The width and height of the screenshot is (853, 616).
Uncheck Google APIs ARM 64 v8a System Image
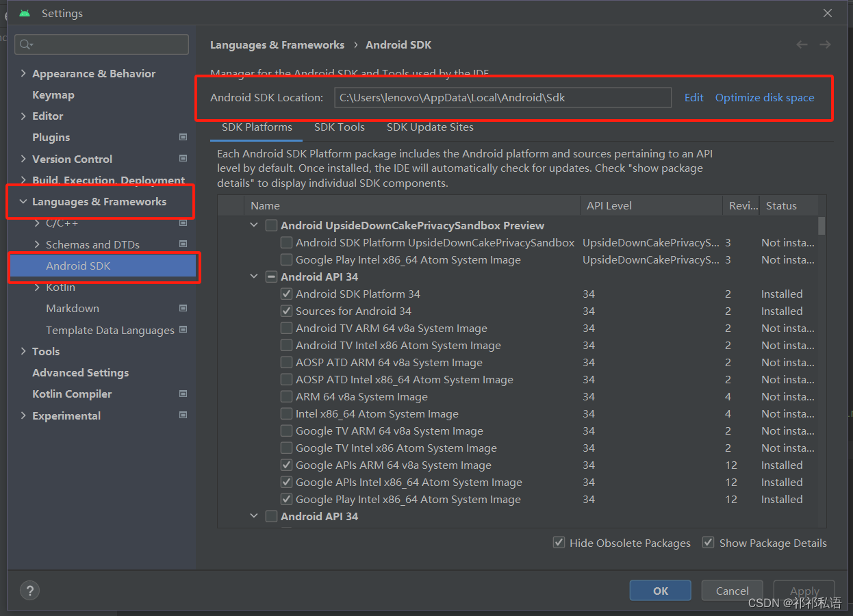tap(287, 465)
